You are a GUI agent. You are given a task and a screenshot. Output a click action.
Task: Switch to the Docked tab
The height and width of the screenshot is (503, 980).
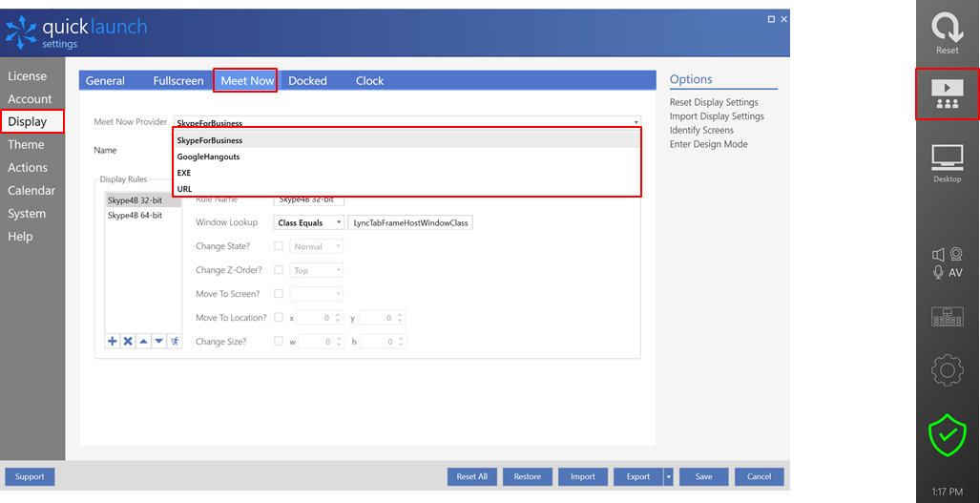click(x=307, y=80)
